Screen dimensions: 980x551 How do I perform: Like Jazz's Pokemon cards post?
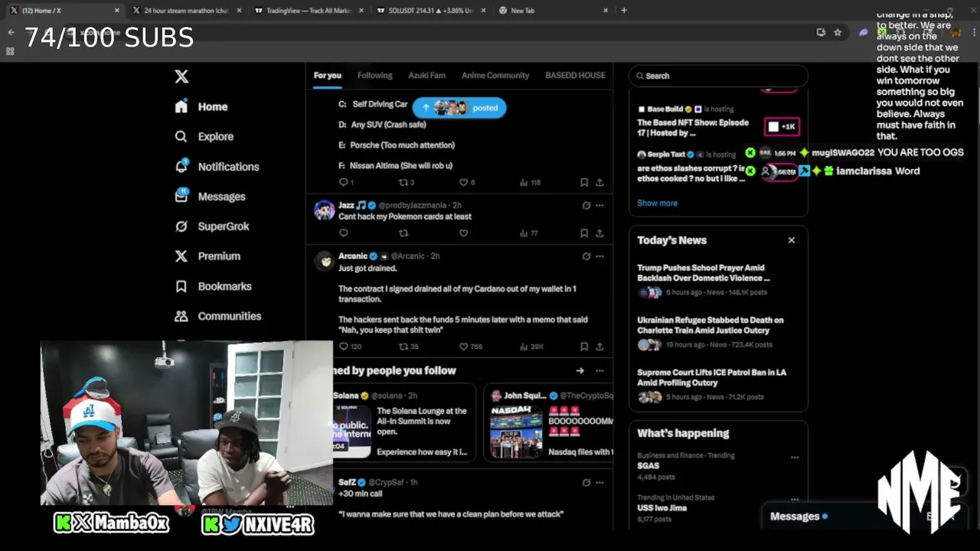pyautogui.click(x=463, y=233)
